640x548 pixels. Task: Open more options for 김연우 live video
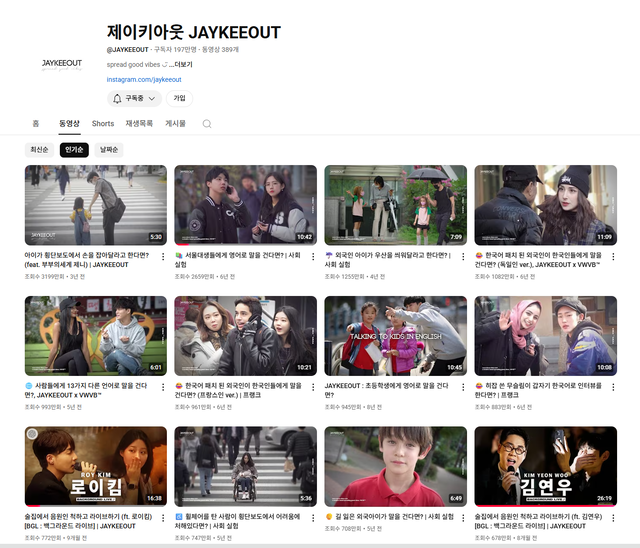tap(613, 518)
